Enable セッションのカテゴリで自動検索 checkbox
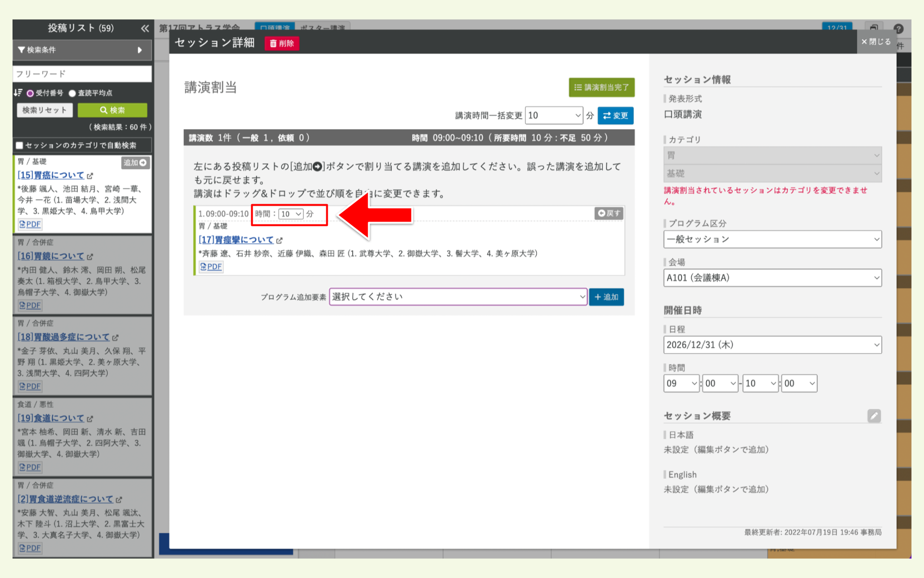The width and height of the screenshot is (924, 578). tap(19, 145)
